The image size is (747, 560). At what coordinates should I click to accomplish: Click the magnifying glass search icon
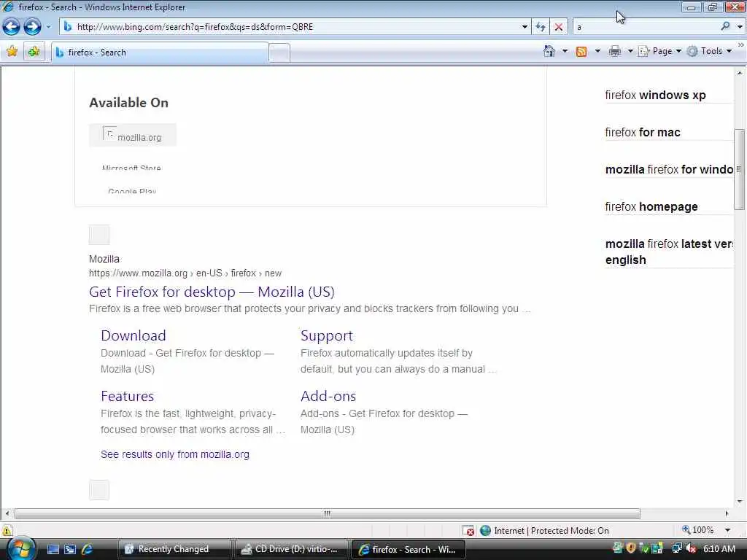(726, 26)
